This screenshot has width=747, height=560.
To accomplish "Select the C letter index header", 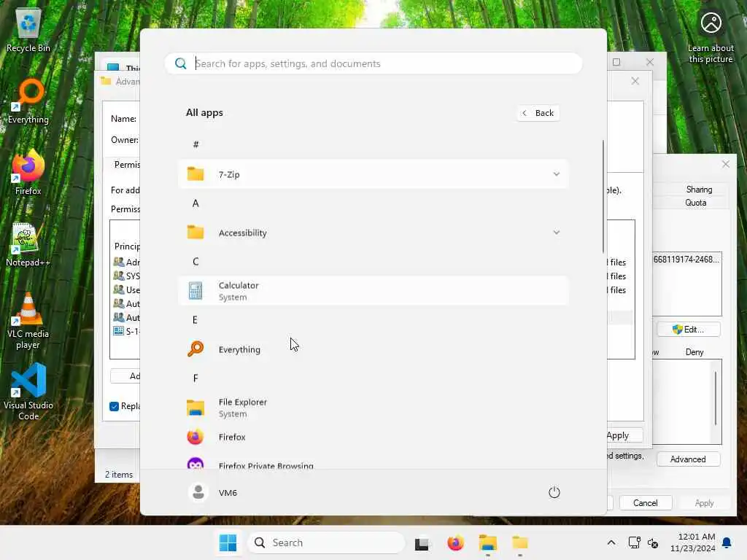I will (196, 262).
